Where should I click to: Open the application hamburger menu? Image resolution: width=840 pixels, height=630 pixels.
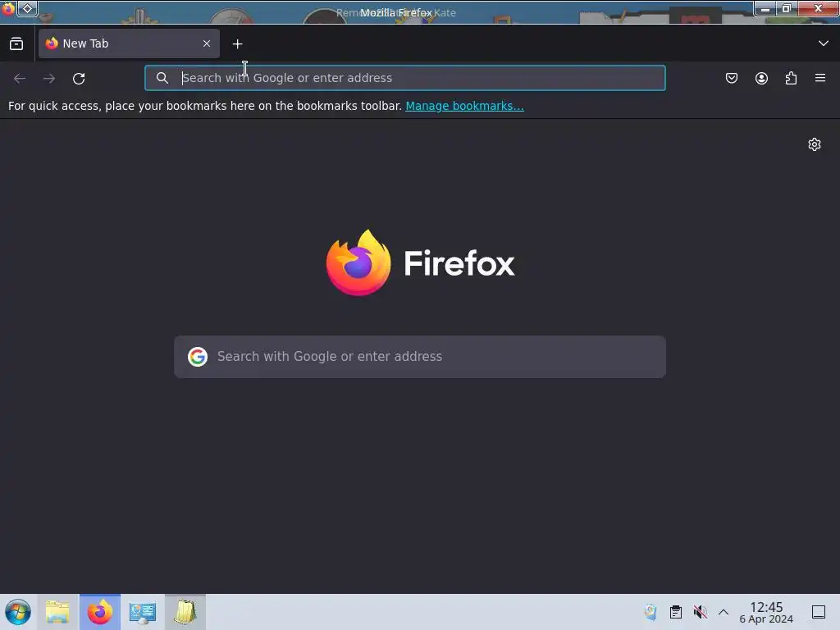pos(820,78)
